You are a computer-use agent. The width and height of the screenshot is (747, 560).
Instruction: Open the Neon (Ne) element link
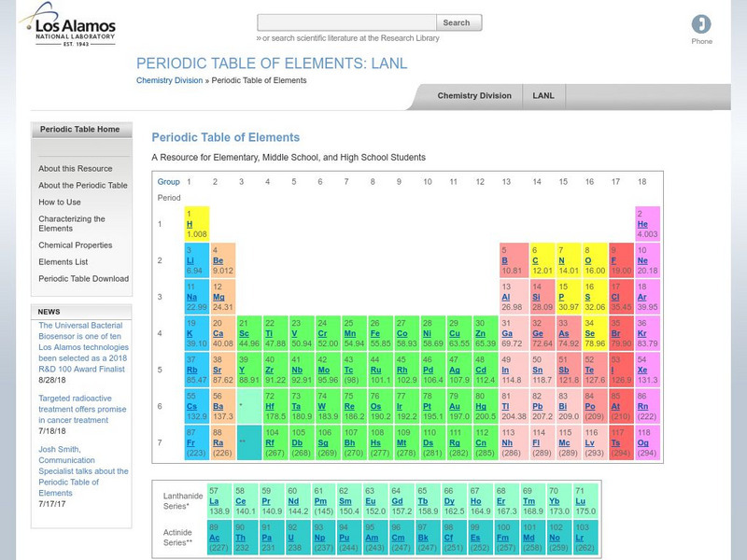click(x=642, y=260)
